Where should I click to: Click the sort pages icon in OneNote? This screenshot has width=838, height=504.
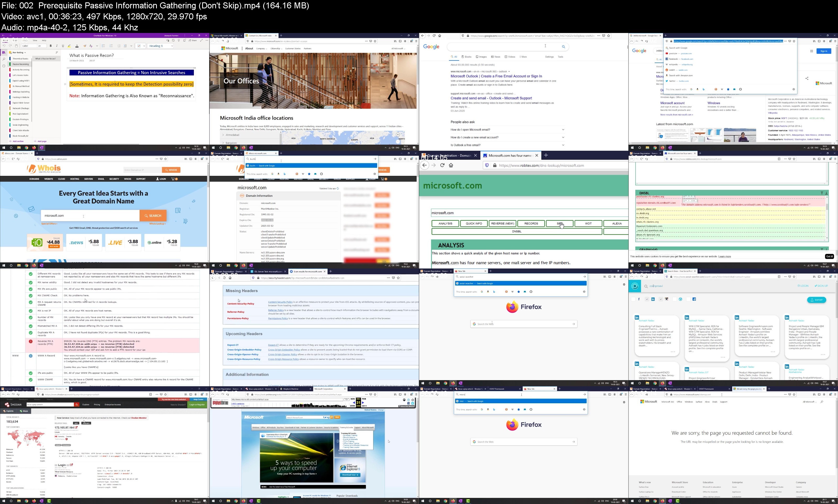(x=57, y=52)
